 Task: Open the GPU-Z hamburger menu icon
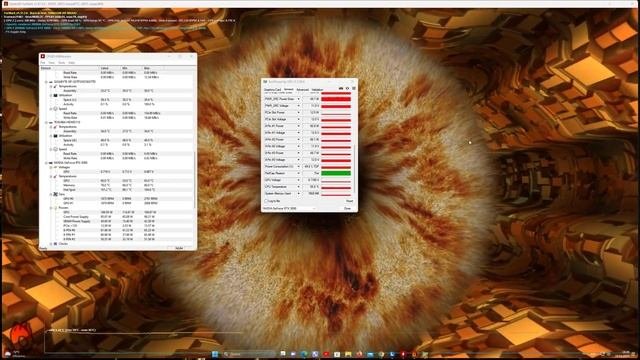click(x=354, y=88)
